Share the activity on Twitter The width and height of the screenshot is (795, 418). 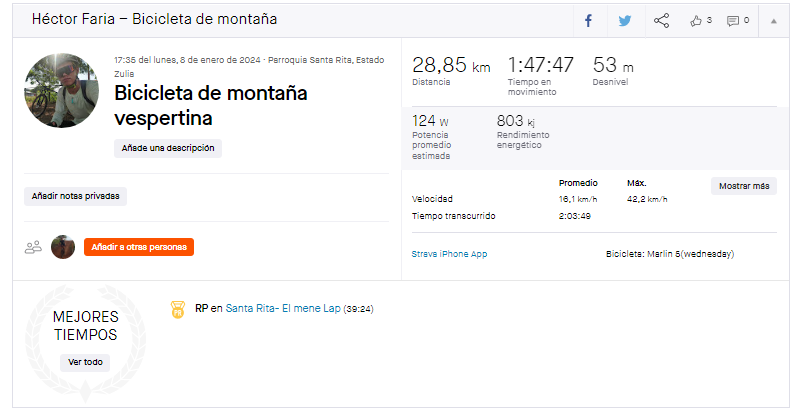(x=625, y=21)
